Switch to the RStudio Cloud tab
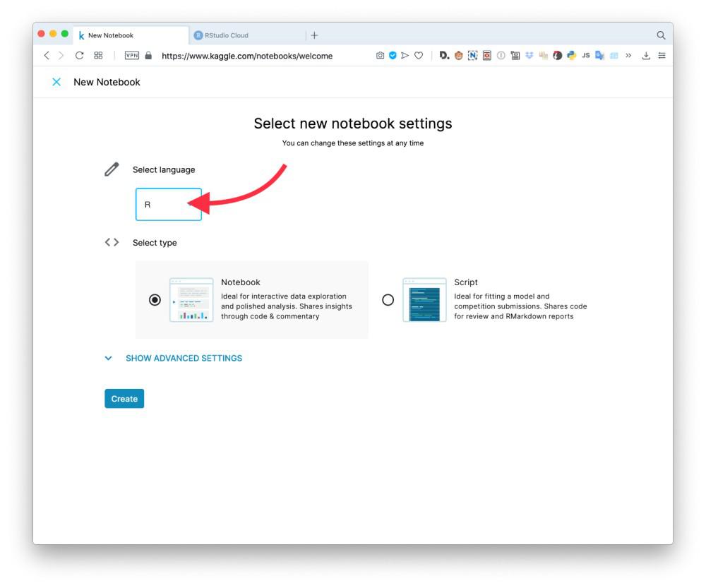This screenshot has height=588, width=706. click(246, 35)
